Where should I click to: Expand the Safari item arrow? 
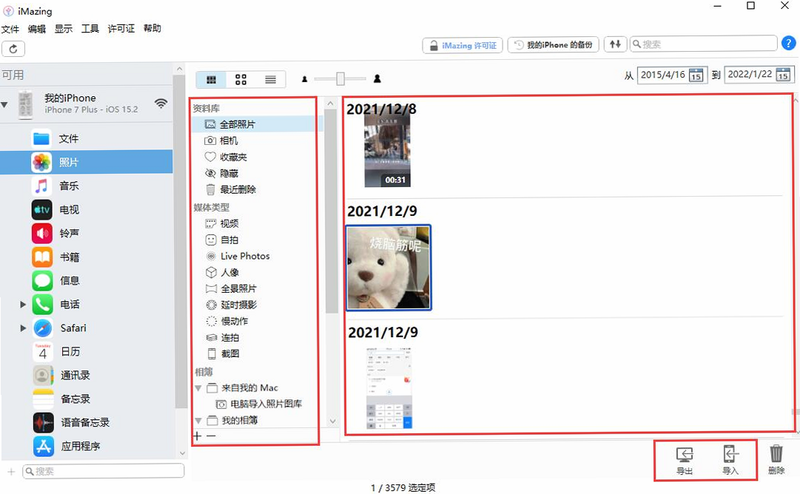[x=23, y=328]
